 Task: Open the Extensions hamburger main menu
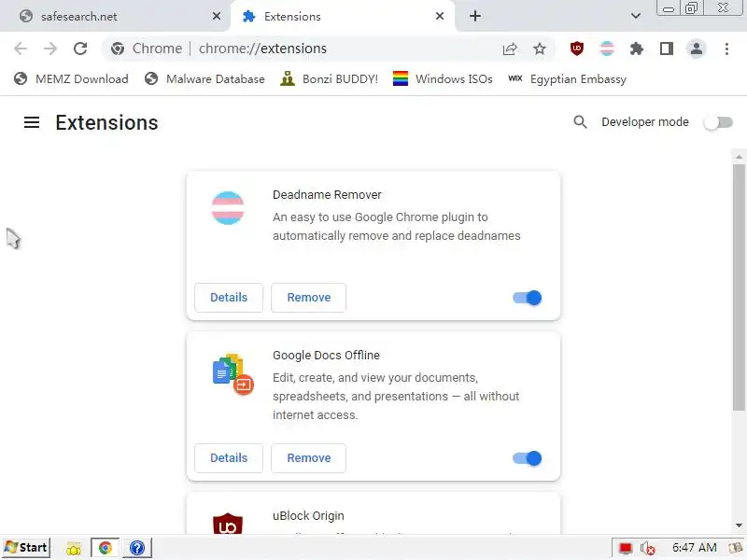point(32,122)
